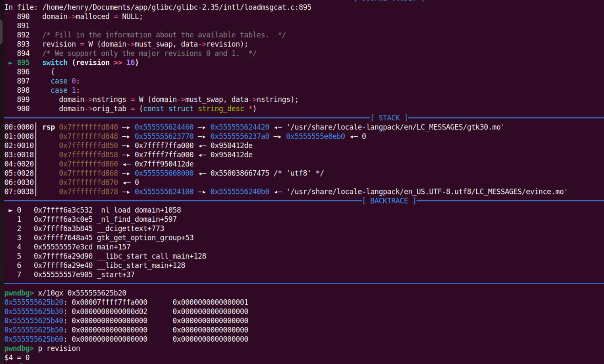Click pointer value 0x555555608000 in stack

[164, 173]
